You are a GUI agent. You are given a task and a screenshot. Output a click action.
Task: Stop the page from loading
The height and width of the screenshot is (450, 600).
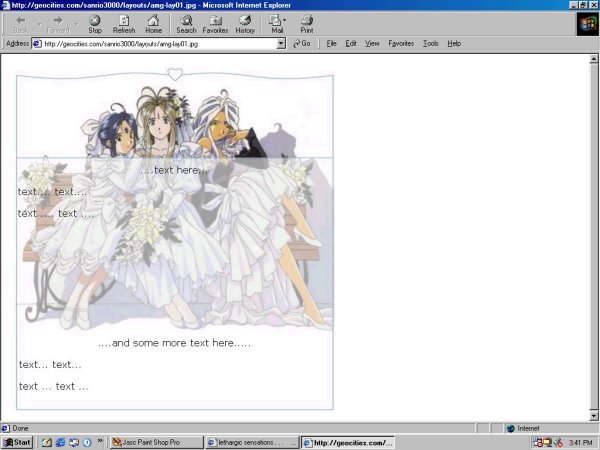point(95,24)
